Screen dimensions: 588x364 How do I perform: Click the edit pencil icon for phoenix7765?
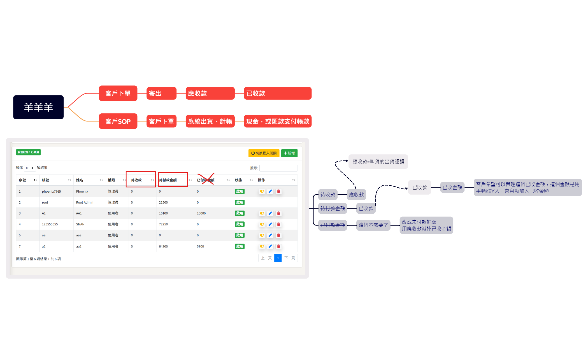(x=270, y=192)
